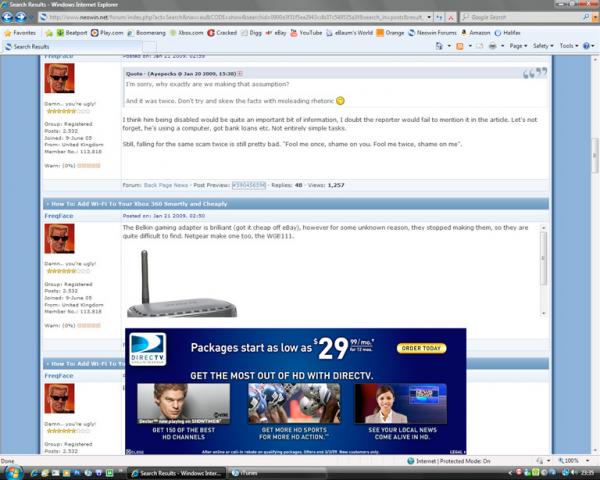Click the HD sports football ad image
600x480 pixels.
coord(294,404)
